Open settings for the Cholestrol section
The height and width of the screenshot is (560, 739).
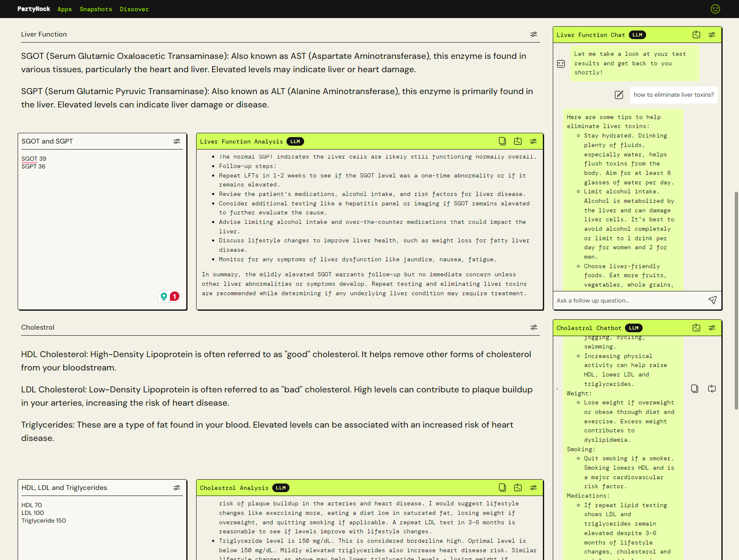click(533, 327)
